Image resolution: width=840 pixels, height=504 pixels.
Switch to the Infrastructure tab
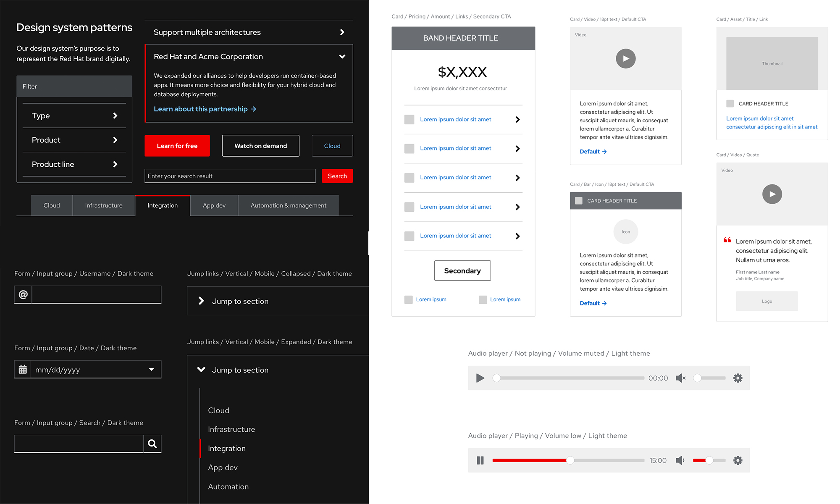tap(104, 205)
